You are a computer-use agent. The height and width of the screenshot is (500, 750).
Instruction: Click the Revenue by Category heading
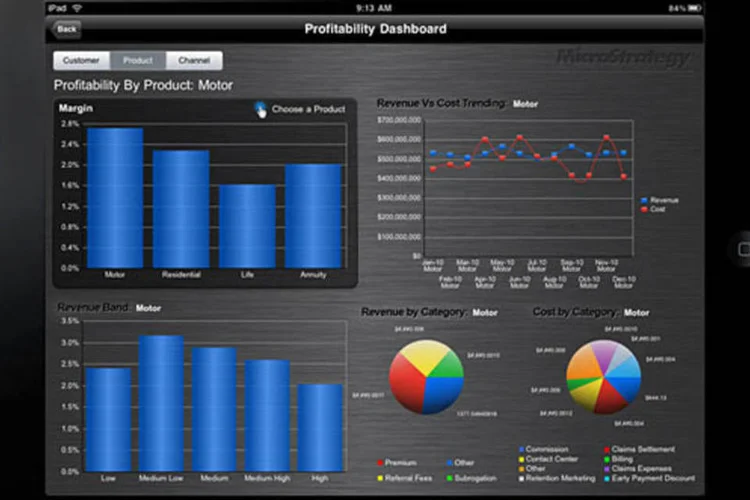(x=414, y=312)
